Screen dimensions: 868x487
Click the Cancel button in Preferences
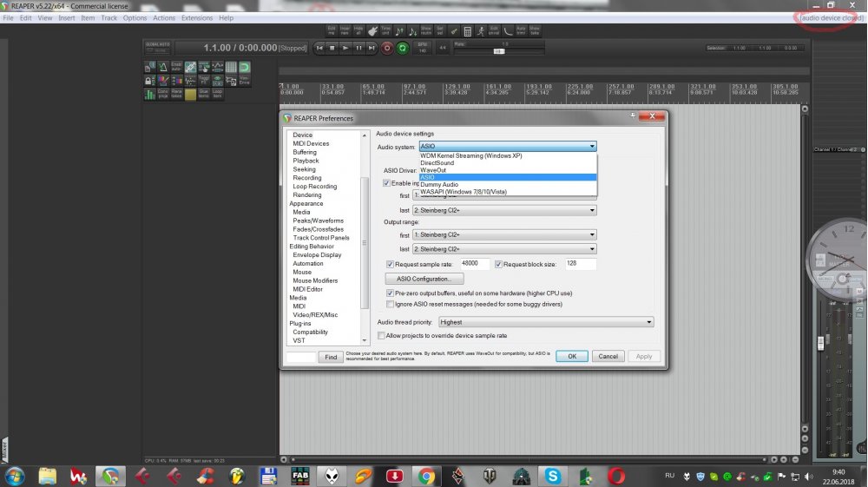(608, 357)
